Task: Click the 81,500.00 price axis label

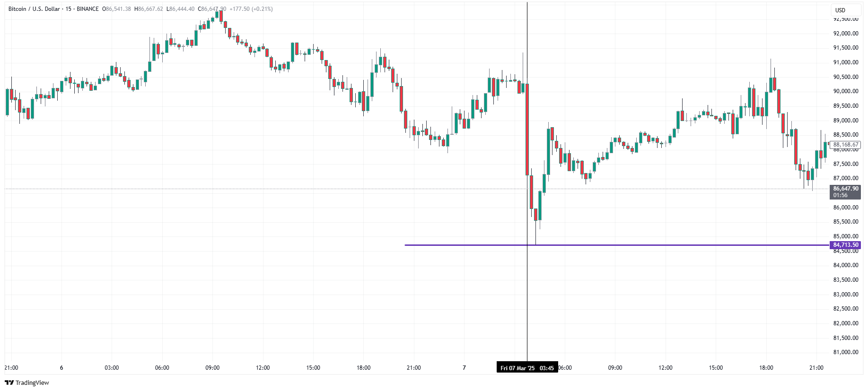Action: pos(845,338)
